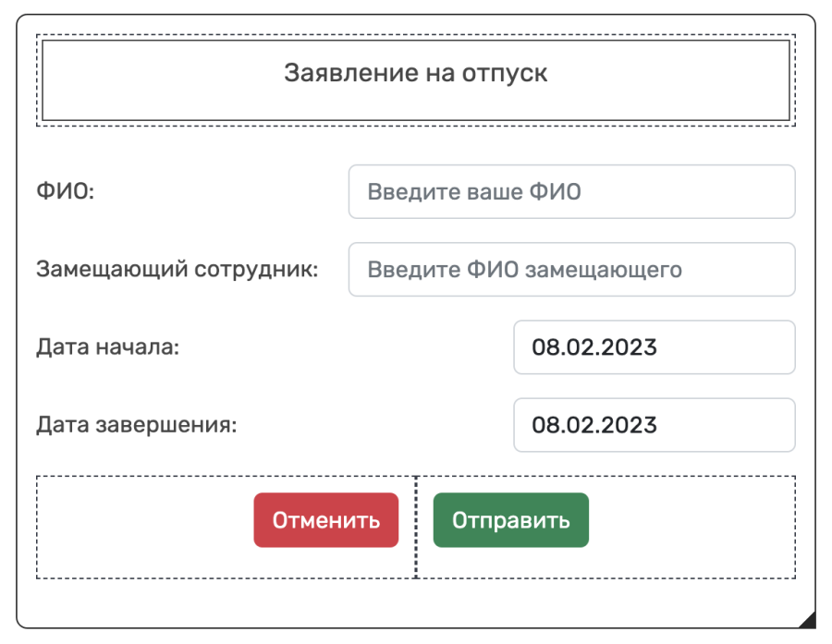Select month 02 in Дата начала
The height and width of the screenshot is (644, 832).
575,347
